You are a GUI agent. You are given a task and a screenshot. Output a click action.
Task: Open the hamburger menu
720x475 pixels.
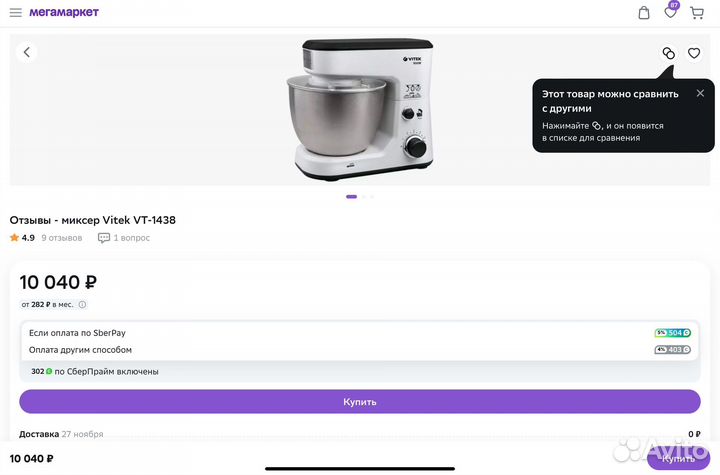(x=16, y=12)
